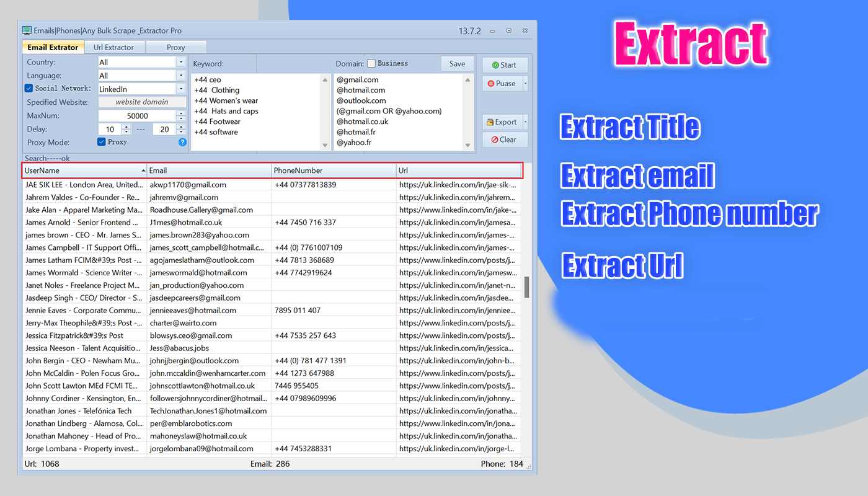Enable the Business domain checkbox
This screenshot has height=496, width=868.
pos(371,63)
